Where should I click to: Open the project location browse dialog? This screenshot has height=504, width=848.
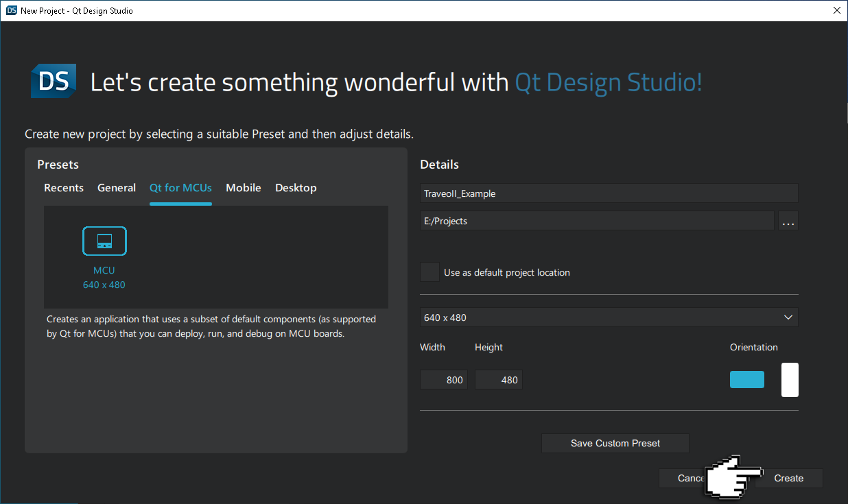coord(788,220)
